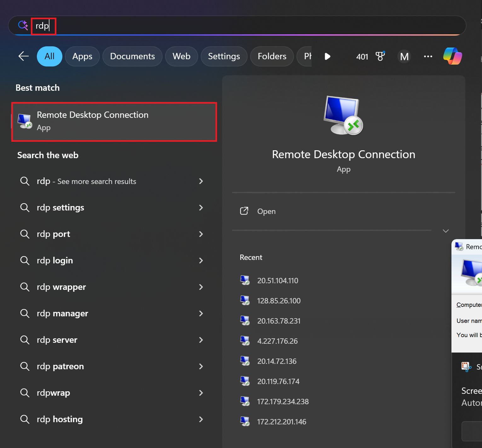Click chevron beside rdpwrap
Viewport: 482px width, 448px height.
coord(201,393)
